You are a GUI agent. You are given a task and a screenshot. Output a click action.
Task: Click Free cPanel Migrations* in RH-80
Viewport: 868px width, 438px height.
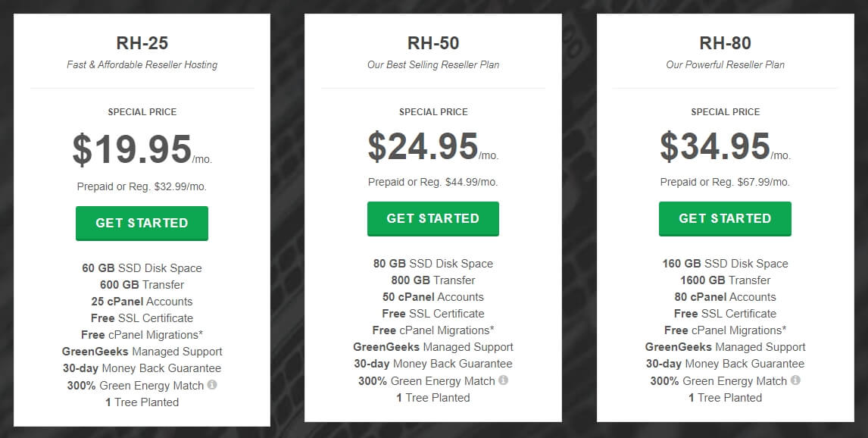[725, 330]
